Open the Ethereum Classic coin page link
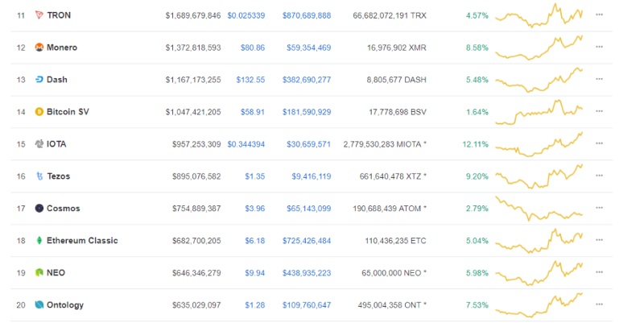Viewport: 644px width, 323px height. (x=82, y=240)
